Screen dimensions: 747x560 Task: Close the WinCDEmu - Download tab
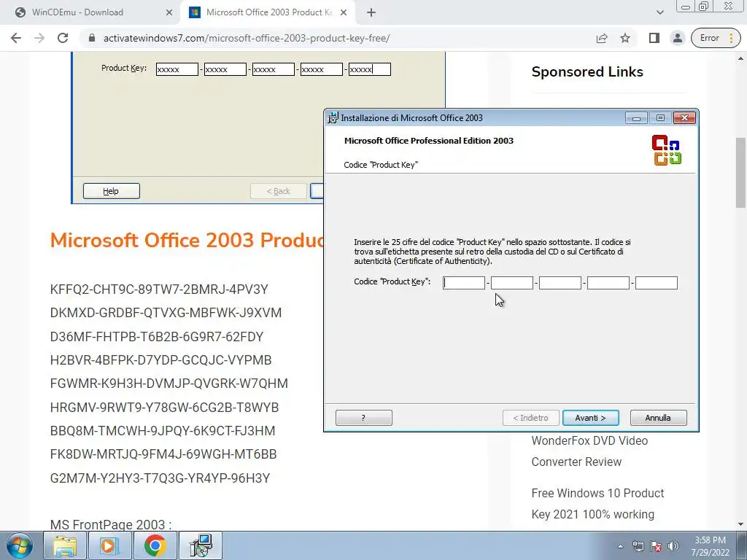[x=169, y=12]
